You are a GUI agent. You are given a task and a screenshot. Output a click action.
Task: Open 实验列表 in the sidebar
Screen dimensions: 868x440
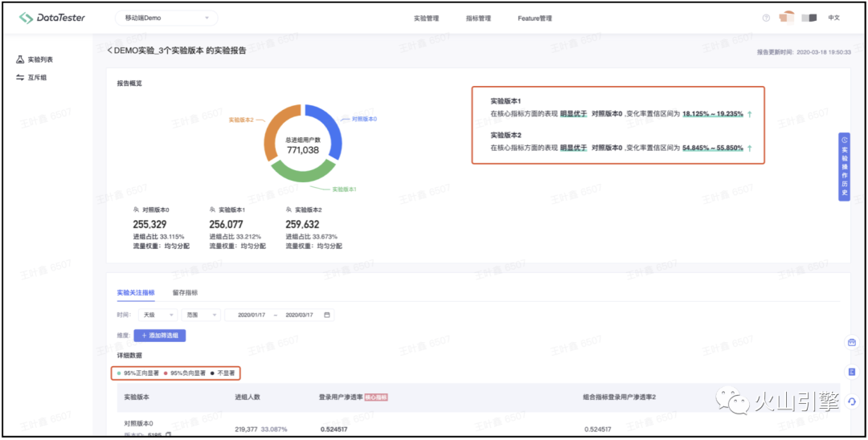pos(40,59)
